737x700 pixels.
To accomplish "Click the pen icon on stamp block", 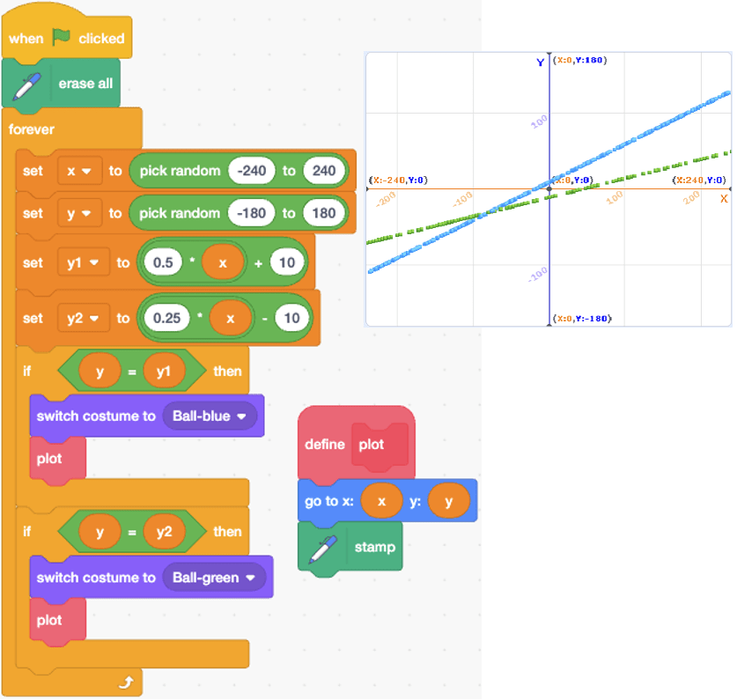I will coord(323,547).
